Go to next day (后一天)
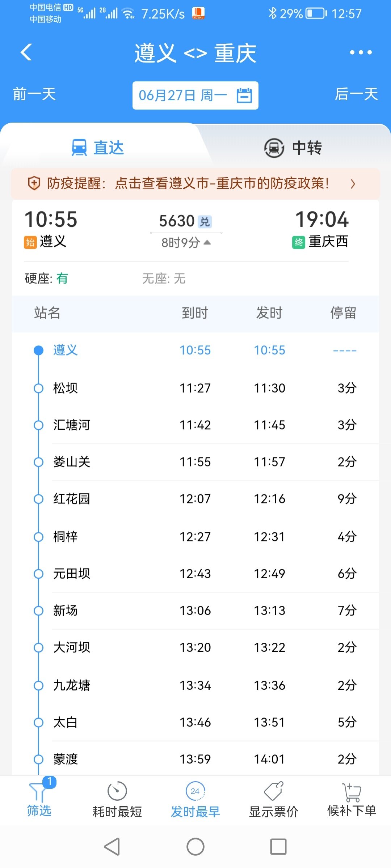Viewport: 391px width, 868px height. (x=356, y=94)
